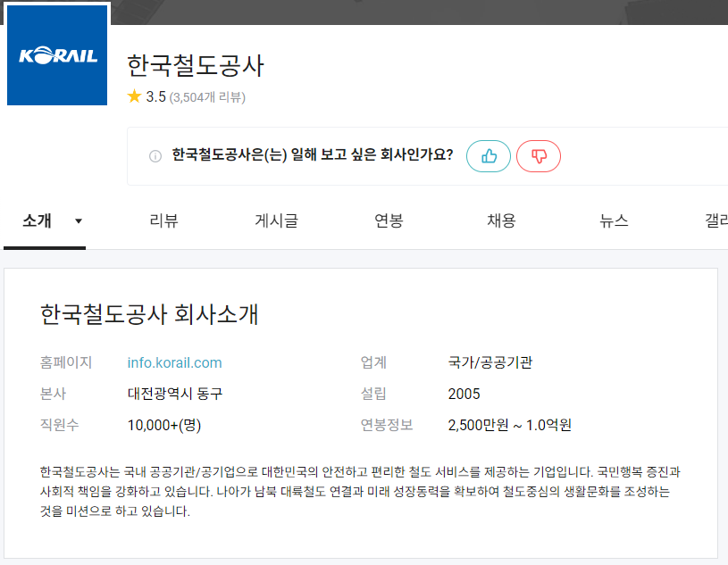Click the thumbs-down dislike icon

(539, 156)
